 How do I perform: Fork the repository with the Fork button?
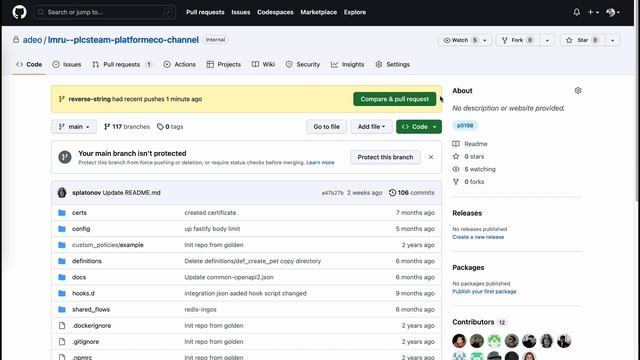pyautogui.click(x=517, y=40)
